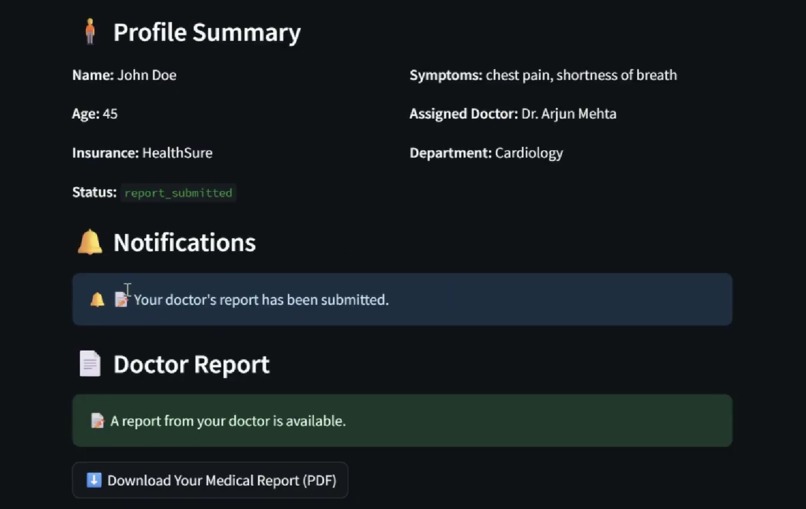The height and width of the screenshot is (509, 806).
Task: Click the Insurance: label
Action: [x=105, y=153]
